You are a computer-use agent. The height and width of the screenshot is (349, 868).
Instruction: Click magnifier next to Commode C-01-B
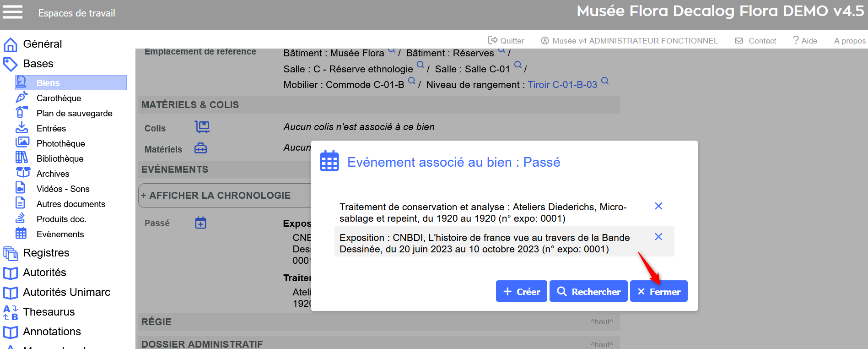[412, 81]
